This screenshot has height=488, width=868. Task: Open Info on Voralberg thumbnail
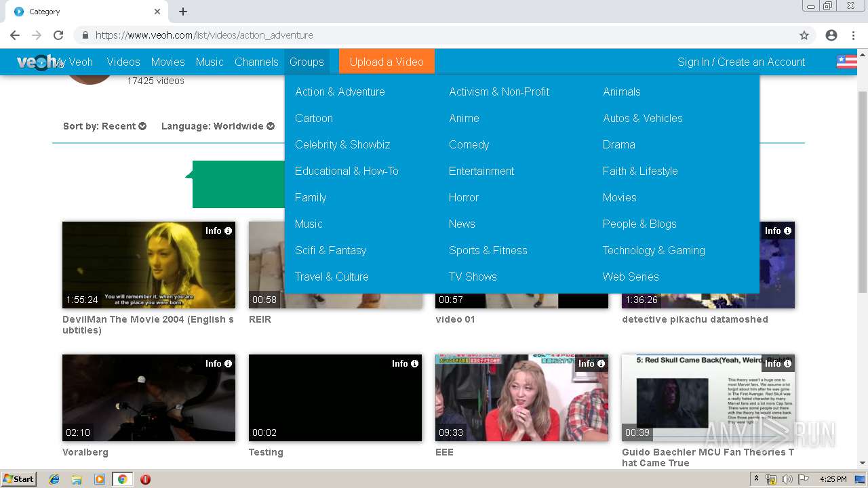[x=218, y=363]
